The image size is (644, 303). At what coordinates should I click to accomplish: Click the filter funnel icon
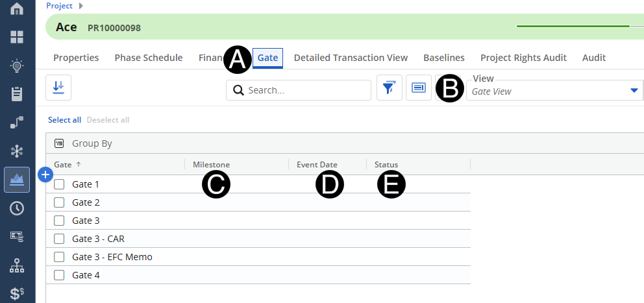[x=390, y=88]
